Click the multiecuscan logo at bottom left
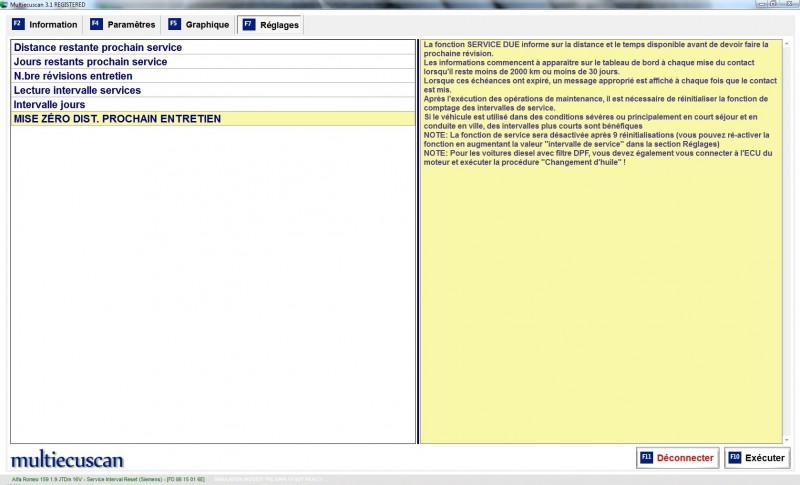 [x=67, y=460]
